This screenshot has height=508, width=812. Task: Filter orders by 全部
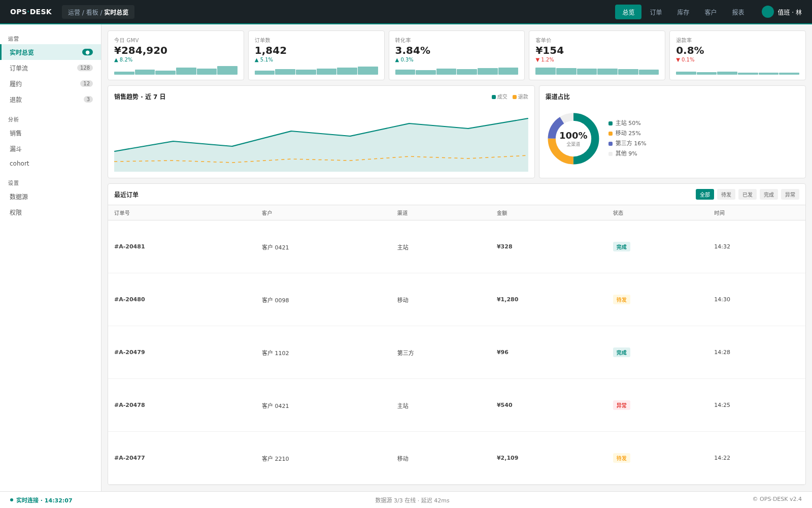(x=705, y=195)
